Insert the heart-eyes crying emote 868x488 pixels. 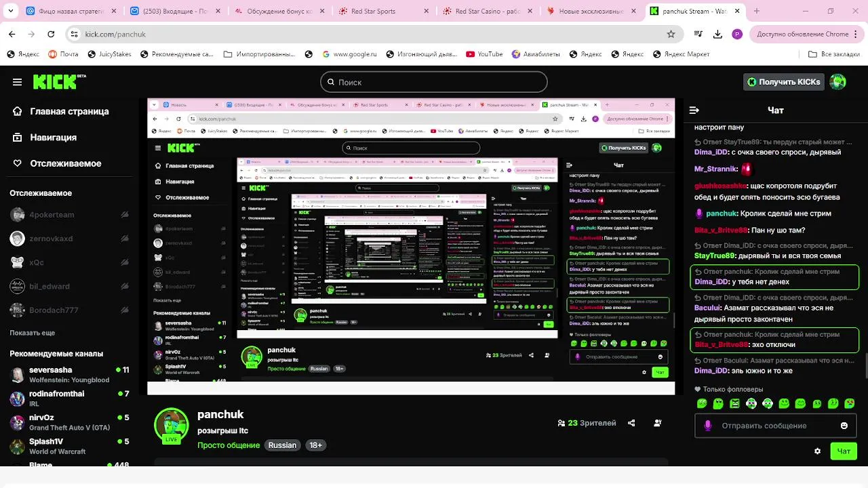coord(850,403)
